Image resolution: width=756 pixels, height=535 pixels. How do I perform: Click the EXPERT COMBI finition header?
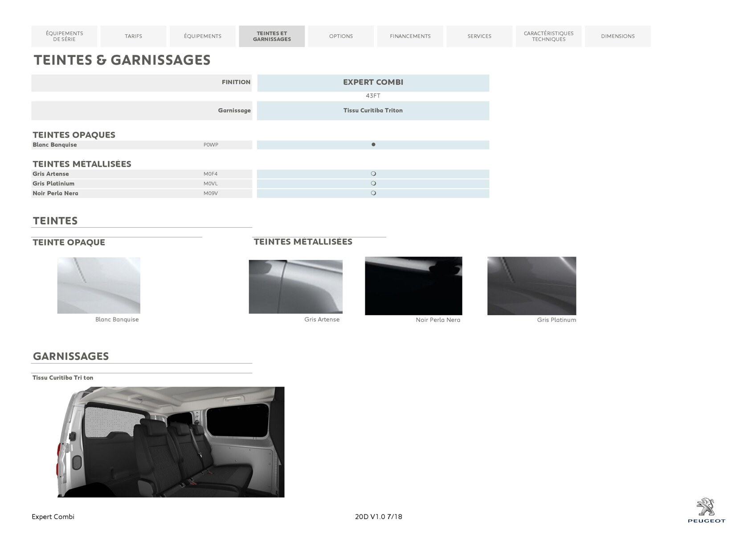click(373, 82)
